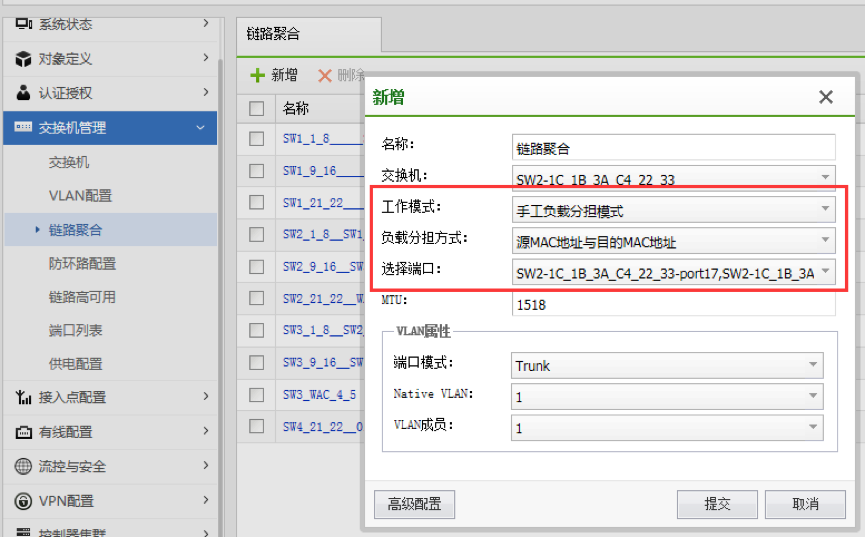Click the MTU input field
This screenshot has width=865, height=537.
(x=672, y=304)
